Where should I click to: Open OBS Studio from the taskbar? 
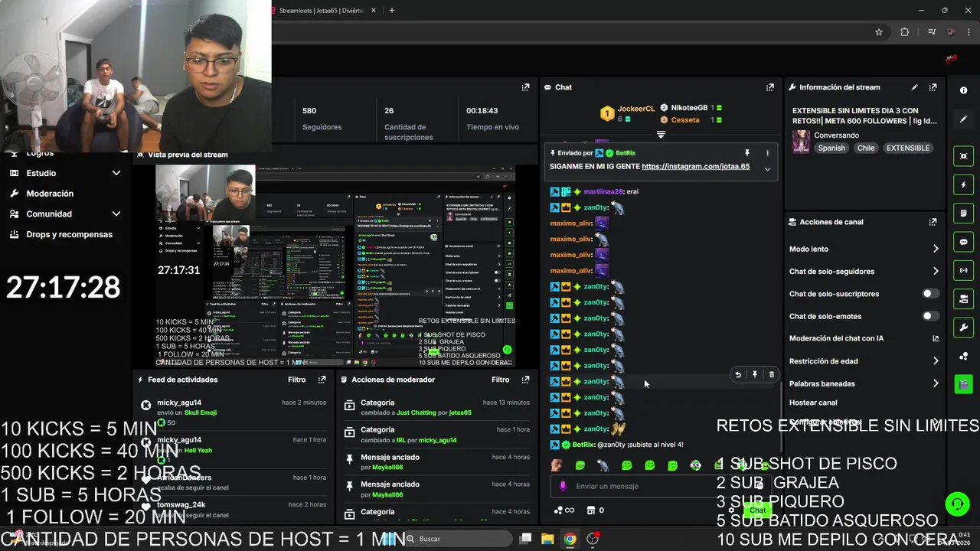click(x=592, y=539)
